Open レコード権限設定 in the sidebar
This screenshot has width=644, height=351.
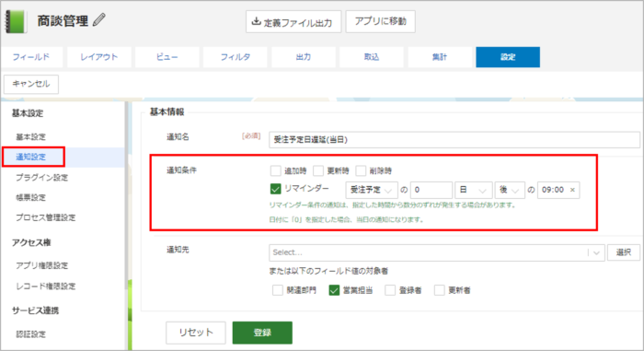tap(46, 286)
